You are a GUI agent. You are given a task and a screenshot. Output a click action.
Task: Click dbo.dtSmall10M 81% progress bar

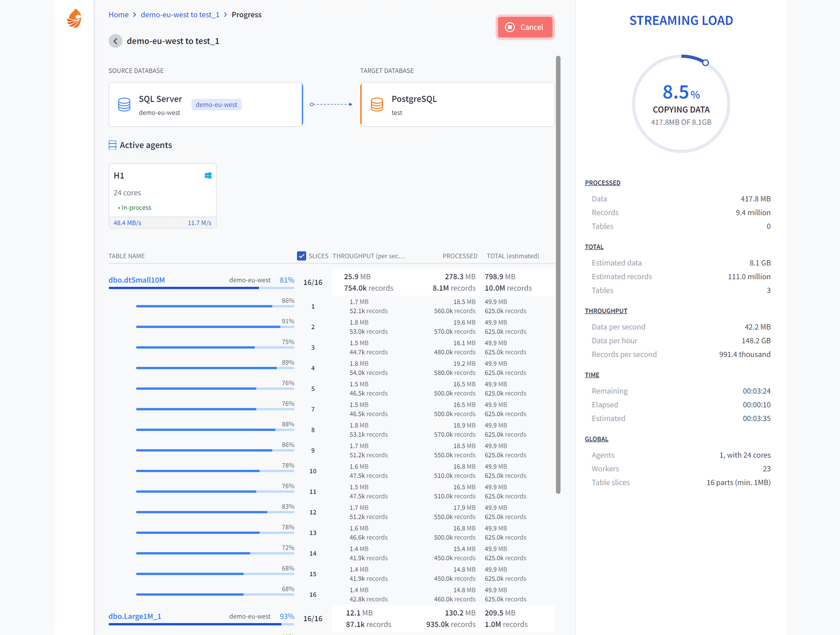click(201, 288)
